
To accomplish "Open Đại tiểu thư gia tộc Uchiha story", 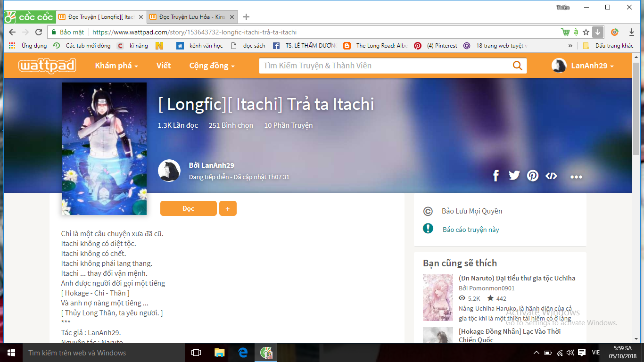I will pos(517,278).
